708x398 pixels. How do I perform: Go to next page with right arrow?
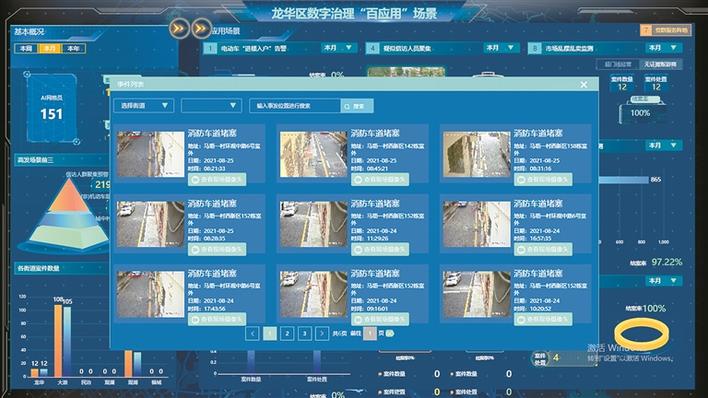322,333
